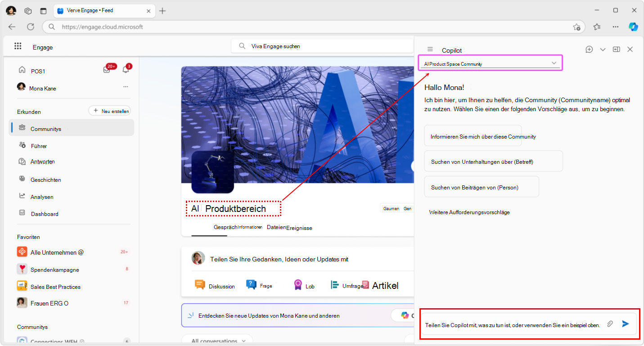Expand the Copilot header chevron menu

tap(603, 49)
